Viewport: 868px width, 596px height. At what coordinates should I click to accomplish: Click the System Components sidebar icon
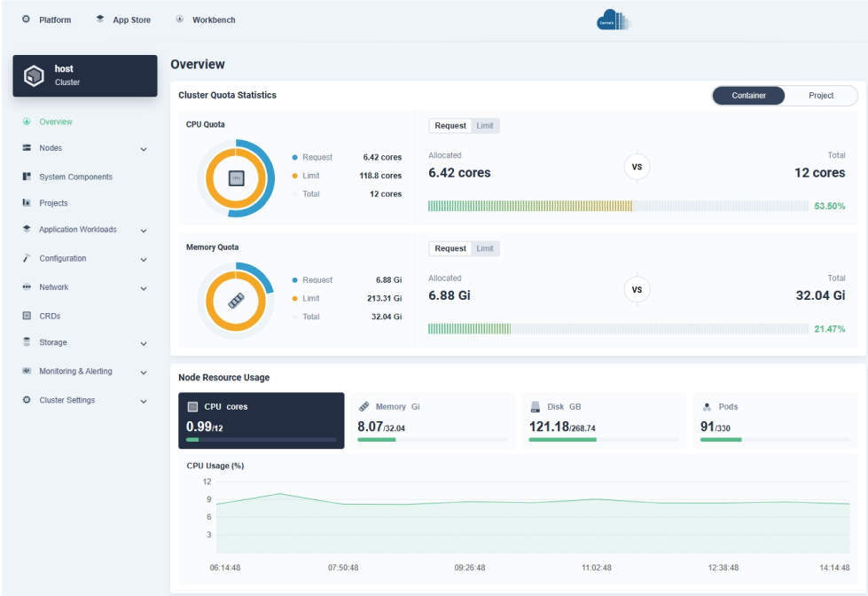tap(27, 176)
